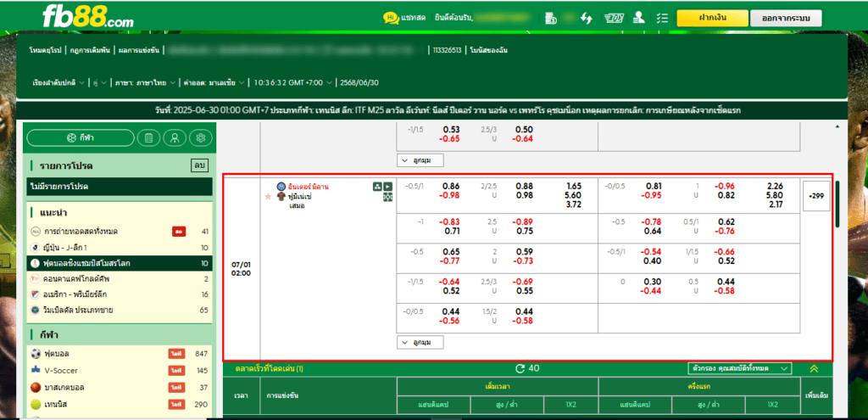
Task: Select first-half level handicap odds 0.30
Action: point(654,282)
